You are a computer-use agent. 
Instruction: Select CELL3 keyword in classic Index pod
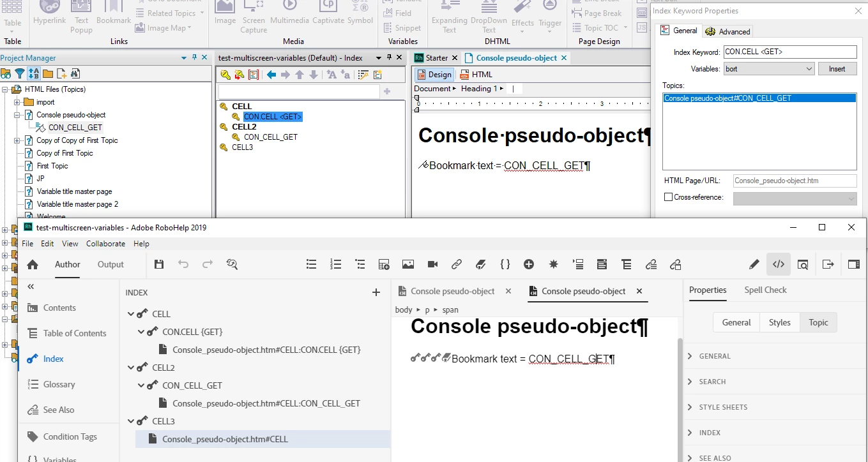tap(242, 147)
